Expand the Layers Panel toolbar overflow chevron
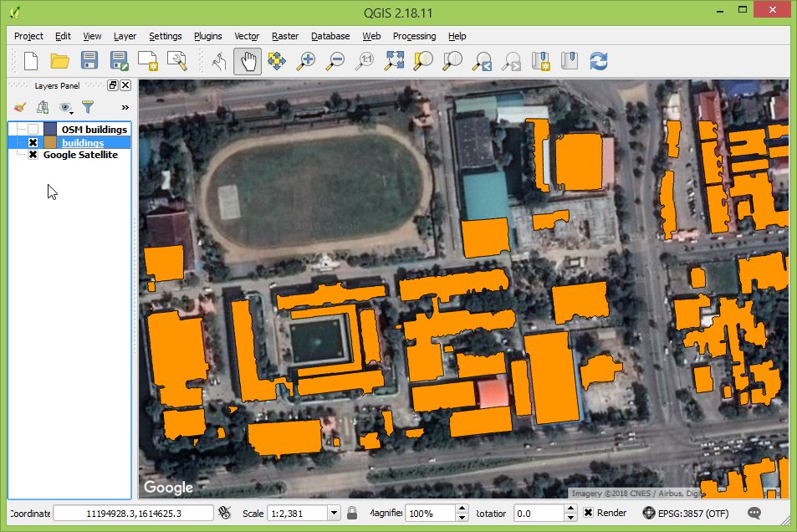The height and width of the screenshot is (532, 797). (125, 107)
